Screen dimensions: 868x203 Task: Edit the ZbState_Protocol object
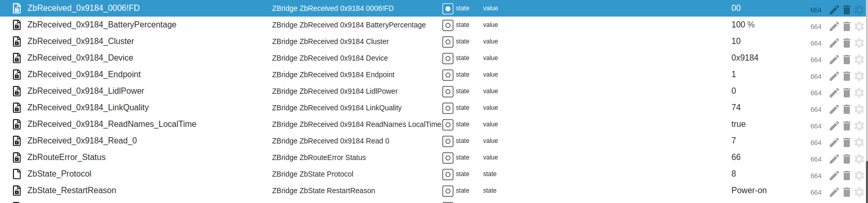tap(834, 176)
